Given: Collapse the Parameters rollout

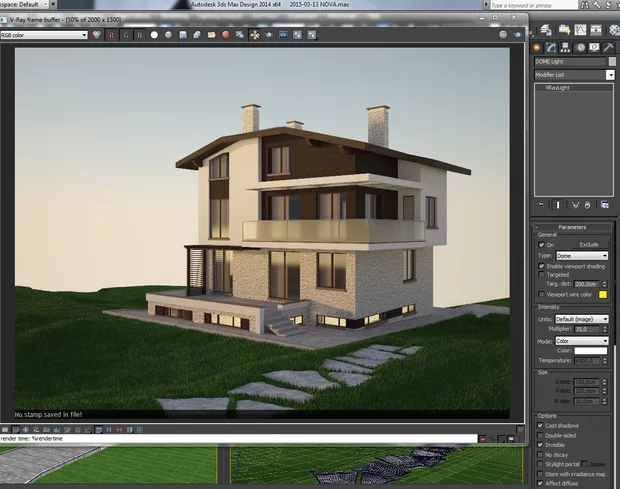Looking at the screenshot, I should [x=573, y=227].
